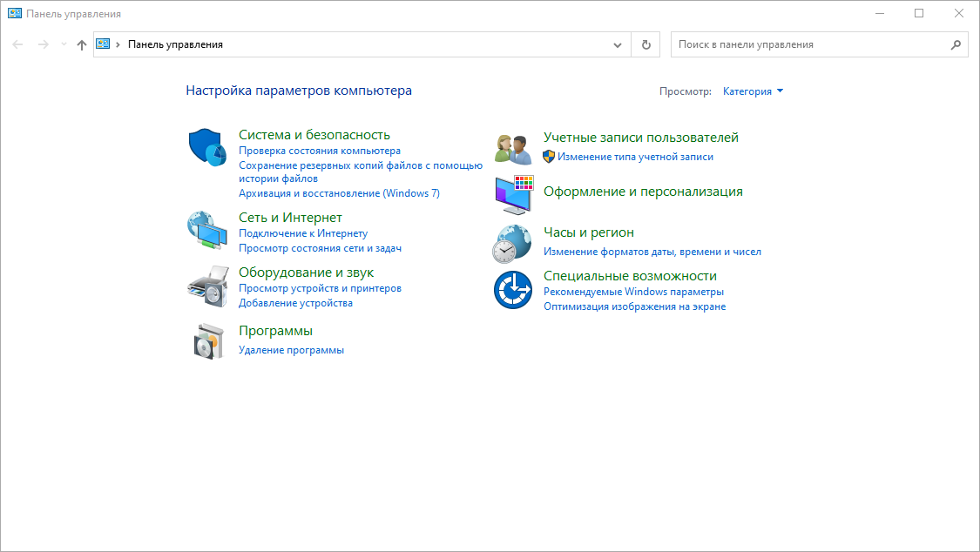Click the Поиск в панели управления search field
Image resolution: width=980 pixels, height=552 pixels.
tap(820, 44)
